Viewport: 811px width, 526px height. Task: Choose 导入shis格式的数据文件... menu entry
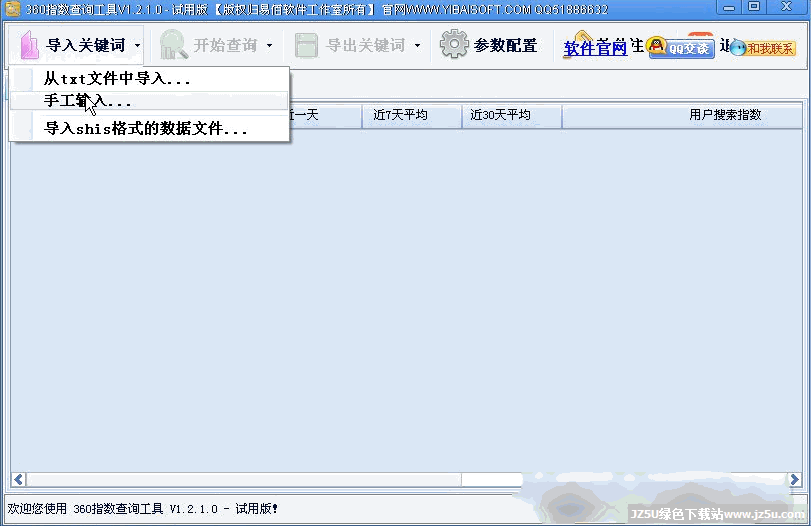pyautogui.click(x=149, y=128)
